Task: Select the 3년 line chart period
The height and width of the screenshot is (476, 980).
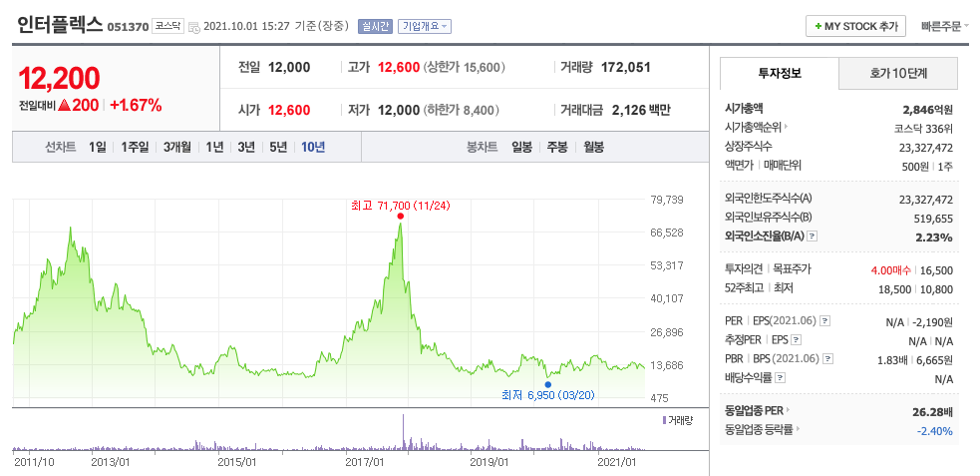Action: tap(246, 148)
